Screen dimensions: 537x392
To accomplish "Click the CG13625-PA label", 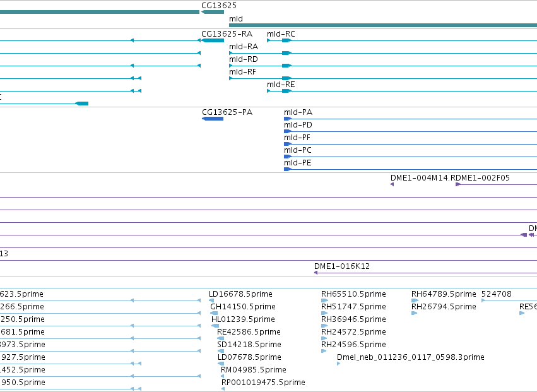I will tap(227, 112).
